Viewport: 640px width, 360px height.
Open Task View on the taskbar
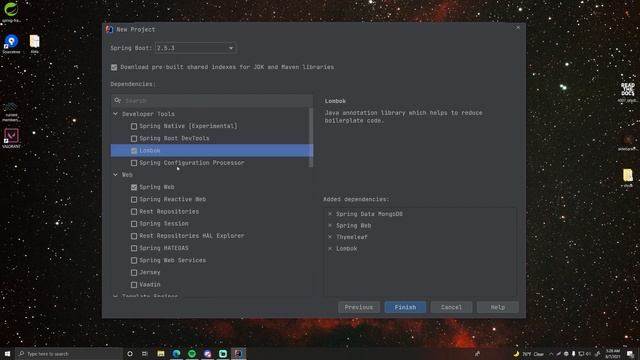[144, 353]
